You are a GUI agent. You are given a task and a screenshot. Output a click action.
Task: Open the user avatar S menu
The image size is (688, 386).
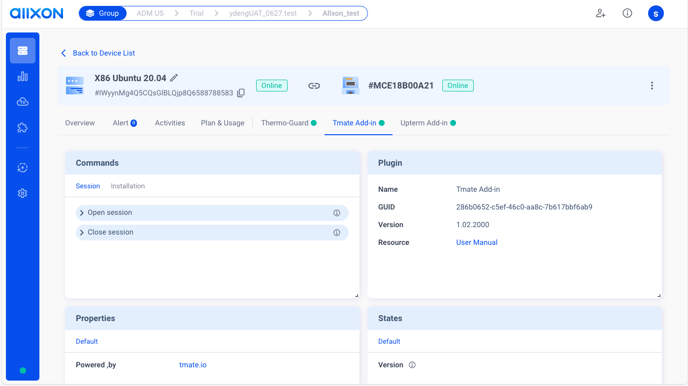(656, 14)
